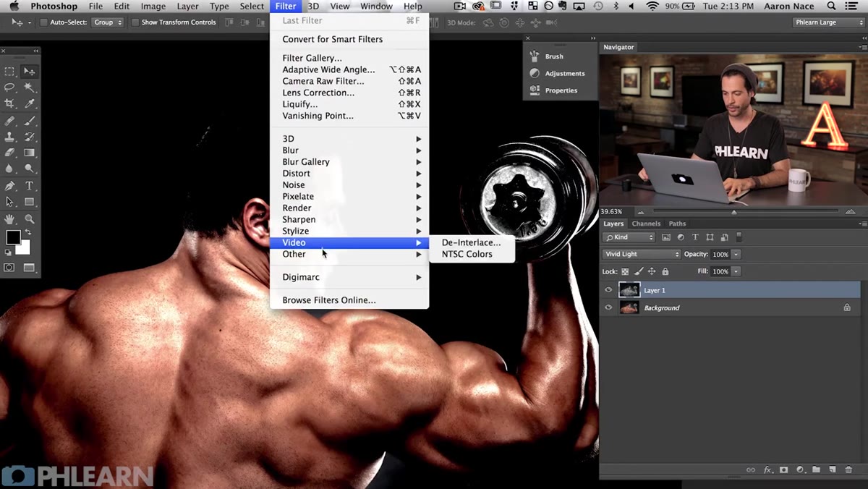The width and height of the screenshot is (868, 489).
Task: Open the Fill slider dropdown arrow
Action: tap(736, 271)
